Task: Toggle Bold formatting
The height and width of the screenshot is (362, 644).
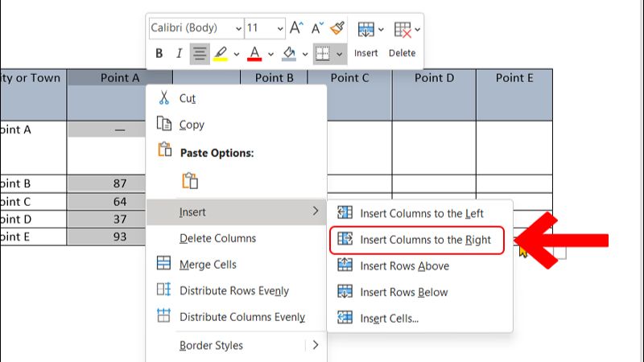Action: pos(159,54)
